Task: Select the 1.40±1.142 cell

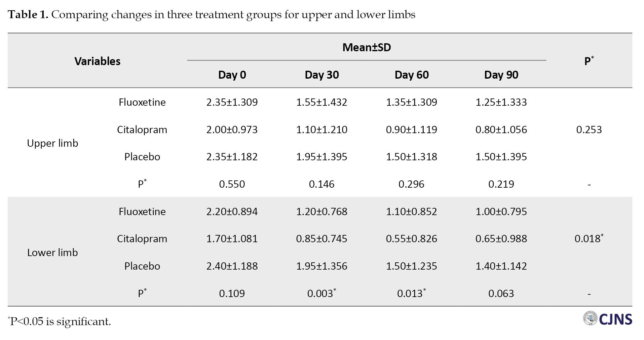Action: point(501,266)
